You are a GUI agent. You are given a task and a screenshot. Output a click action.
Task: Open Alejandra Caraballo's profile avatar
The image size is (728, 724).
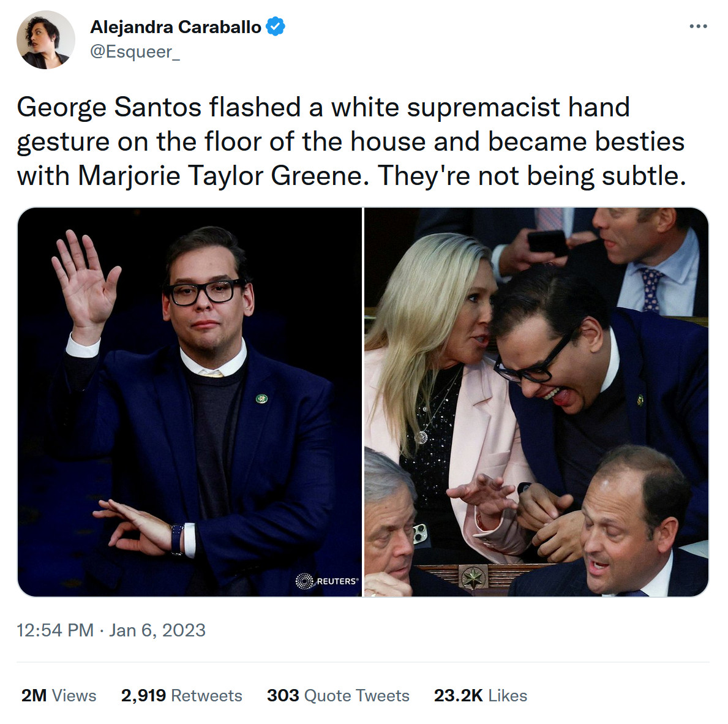pyautogui.click(x=45, y=40)
